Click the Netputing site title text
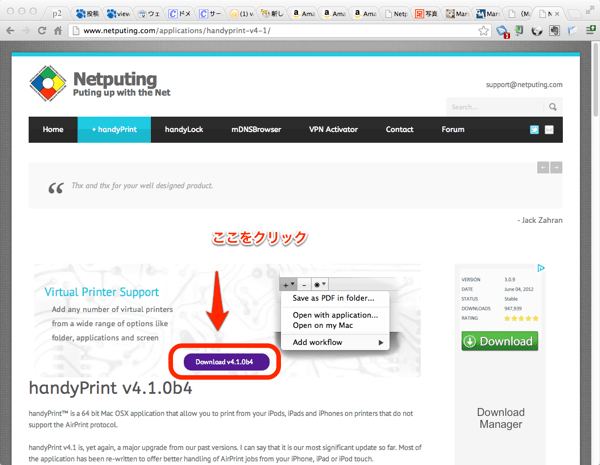600x465 pixels. tap(115, 79)
